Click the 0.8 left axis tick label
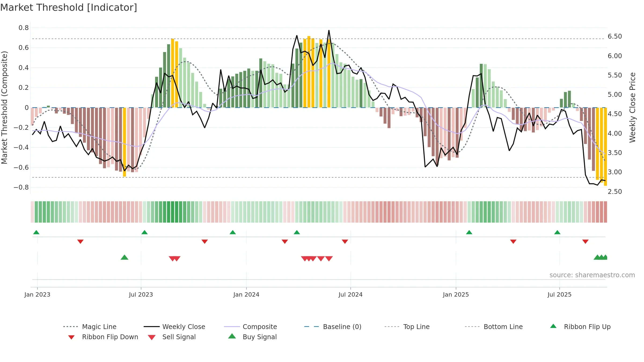The width and height of the screenshot is (644, 362). [24, 28]
